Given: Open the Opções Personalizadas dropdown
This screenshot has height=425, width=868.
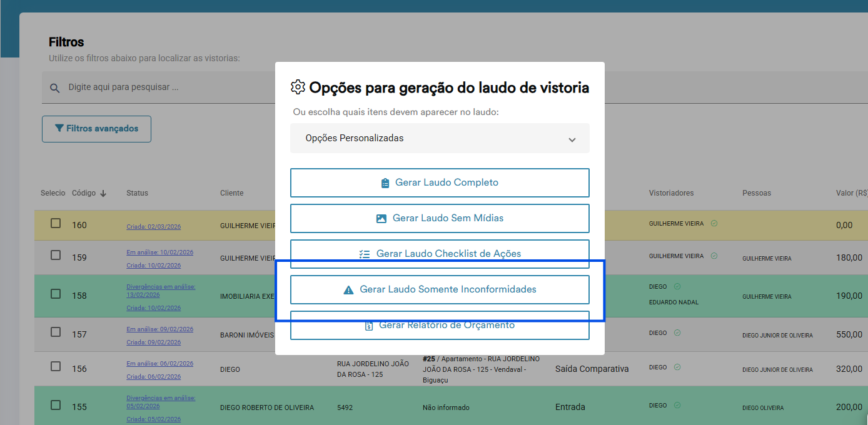Looking at the screenshot, I should click(x=440, y=138).
